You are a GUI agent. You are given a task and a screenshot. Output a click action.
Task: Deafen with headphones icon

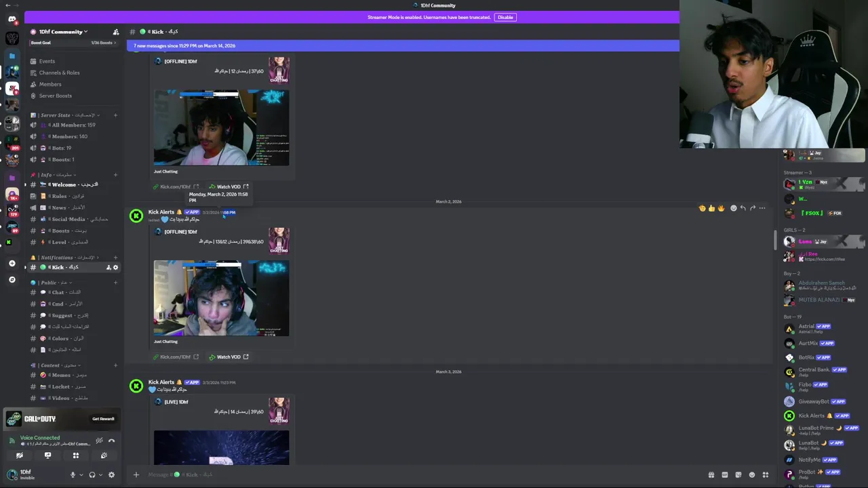pos(92,474)
